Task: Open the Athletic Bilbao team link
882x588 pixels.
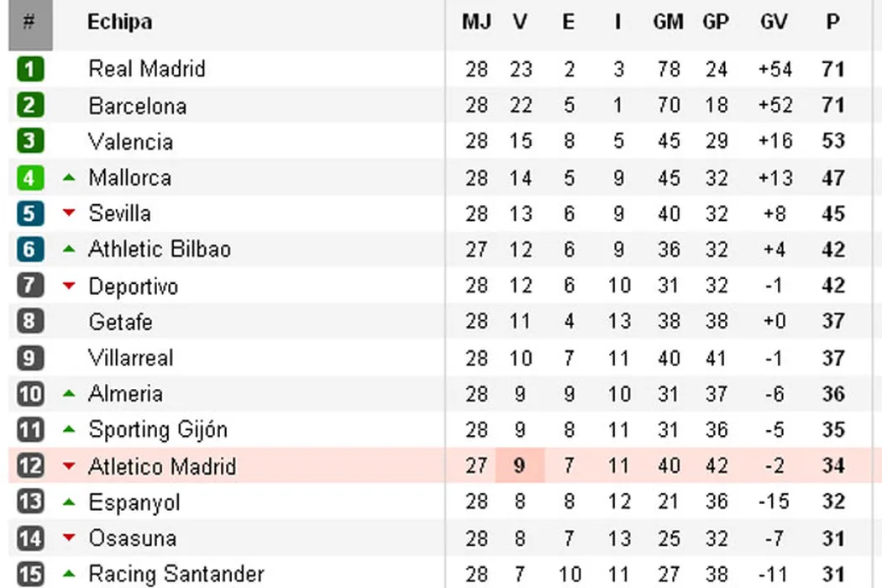Action: 159,249
